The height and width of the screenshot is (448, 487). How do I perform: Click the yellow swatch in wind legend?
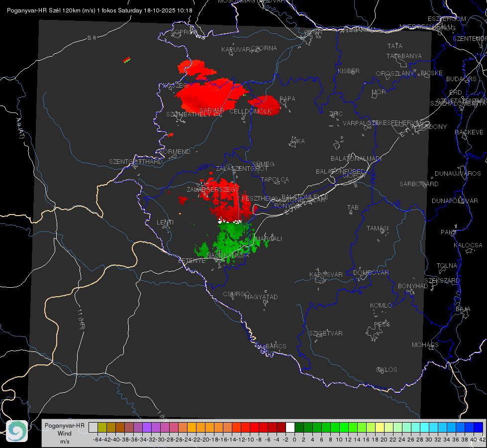coord(380,427)
